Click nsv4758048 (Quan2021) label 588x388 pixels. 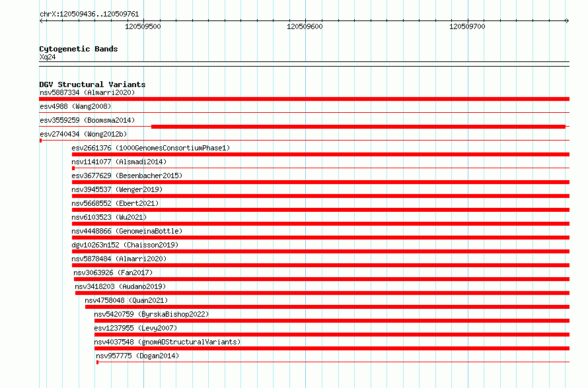pyautogui.click(x=126, y=300)
